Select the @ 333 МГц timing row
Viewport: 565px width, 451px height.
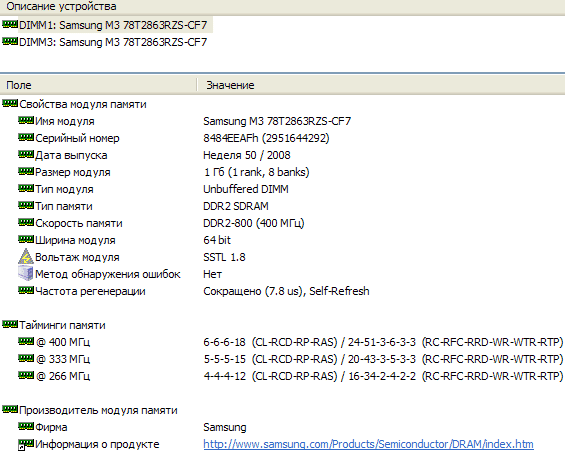tap(282, 359)
